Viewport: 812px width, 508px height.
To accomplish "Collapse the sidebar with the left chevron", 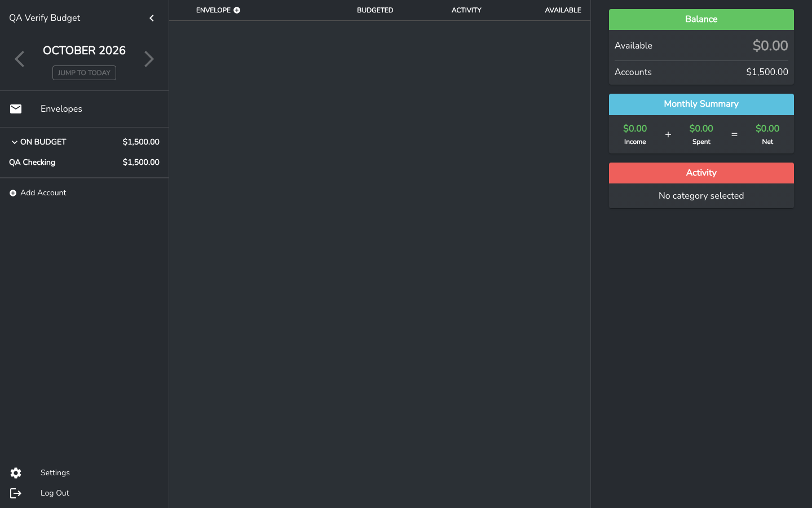I will (151, 18).
